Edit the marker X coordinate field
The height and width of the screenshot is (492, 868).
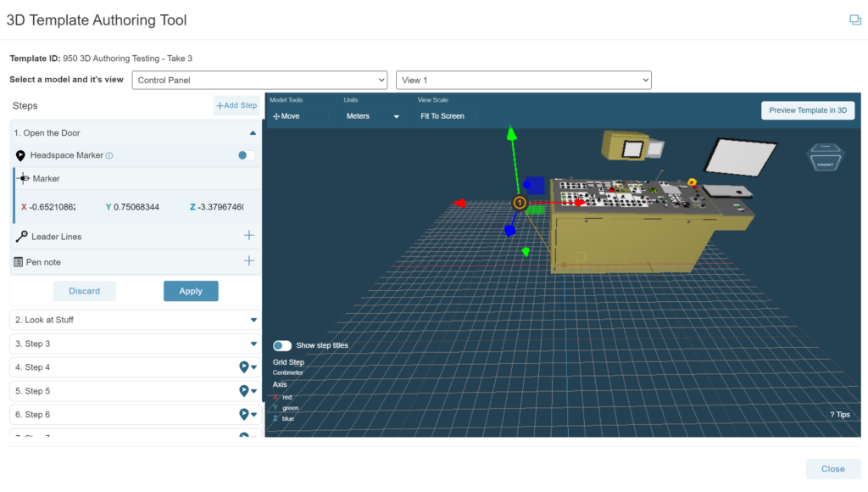pos(53,207)
